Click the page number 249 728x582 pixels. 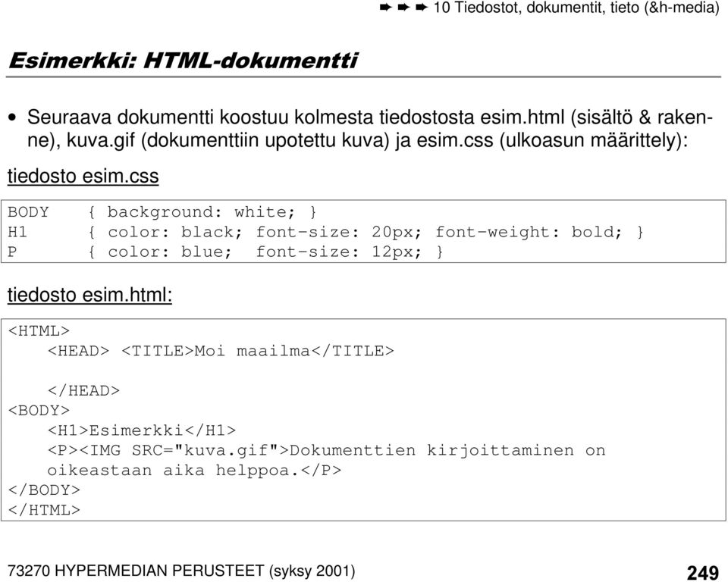pyautogui.click(x=702, y=573)
